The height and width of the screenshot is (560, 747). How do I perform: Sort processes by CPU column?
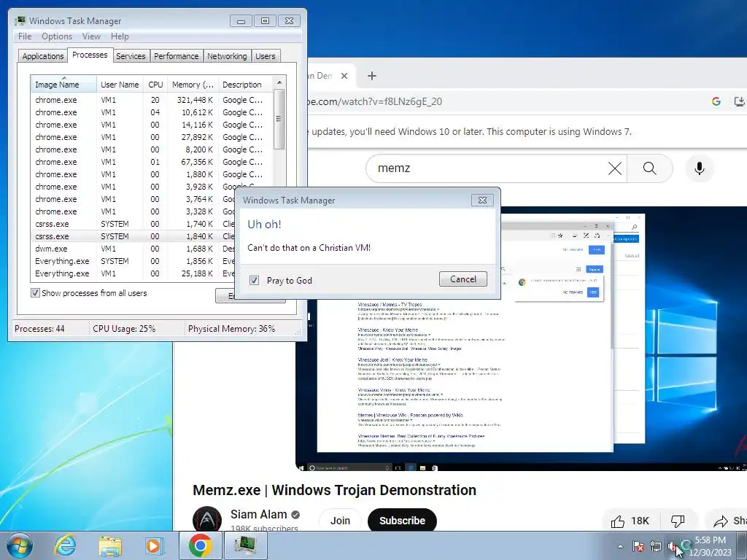155,85
